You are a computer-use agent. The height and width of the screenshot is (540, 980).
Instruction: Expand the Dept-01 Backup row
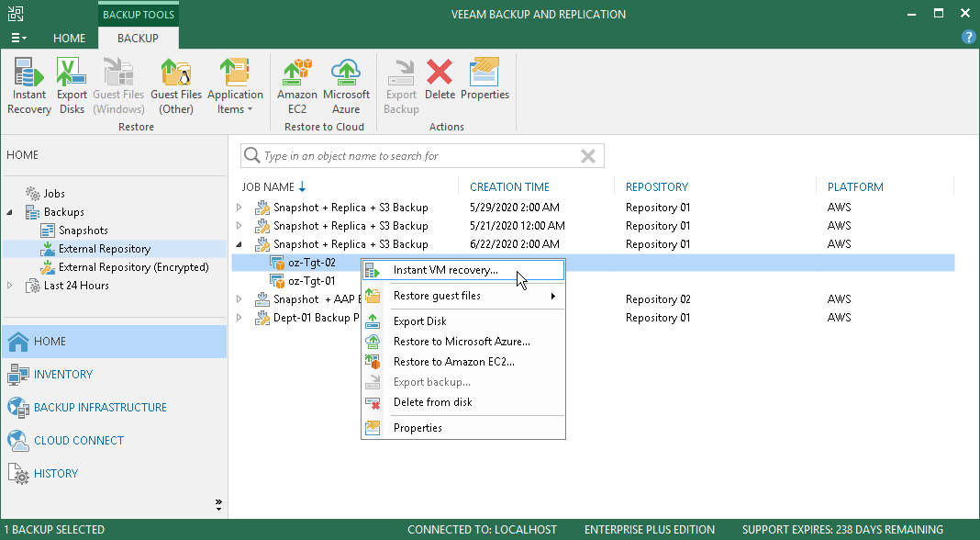click(239, 318)
